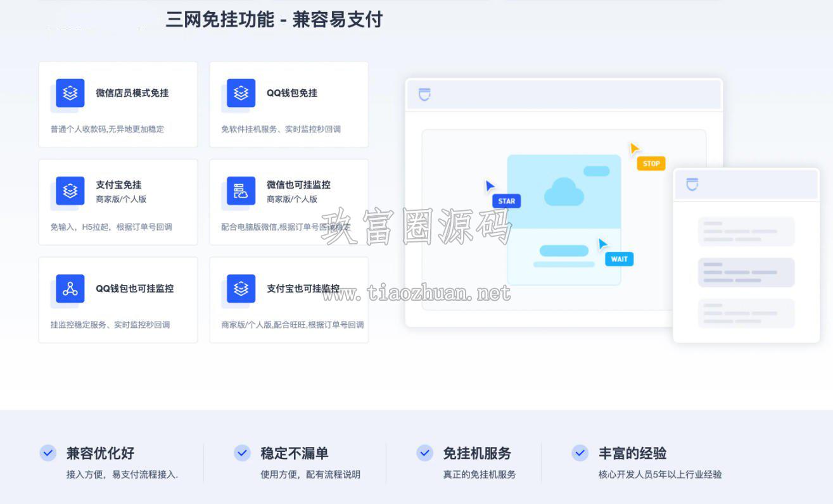Click the 支付宝也可挂监控 layers icon
Screen dimensions: 833x504
[x=241, y=289]
